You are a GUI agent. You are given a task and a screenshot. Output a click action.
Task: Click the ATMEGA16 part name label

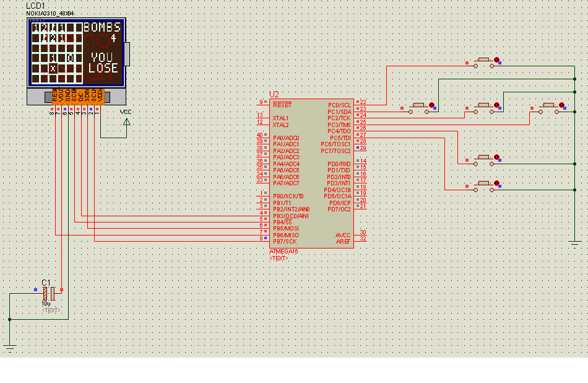pyautogui.click(x=283, y=252)
